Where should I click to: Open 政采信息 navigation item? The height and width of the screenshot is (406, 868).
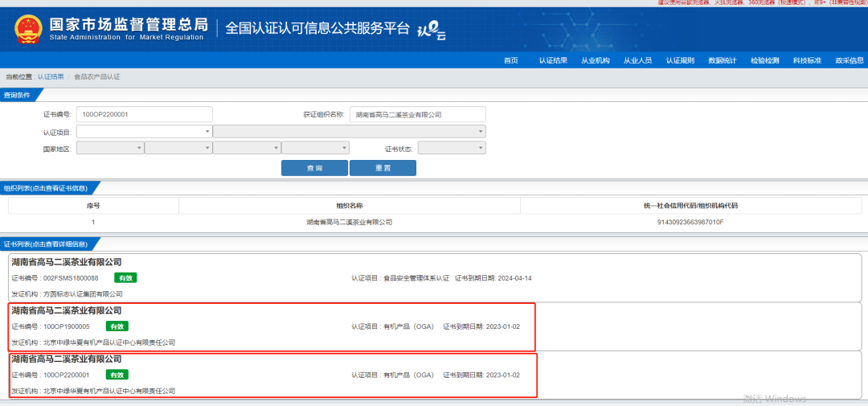850,60
